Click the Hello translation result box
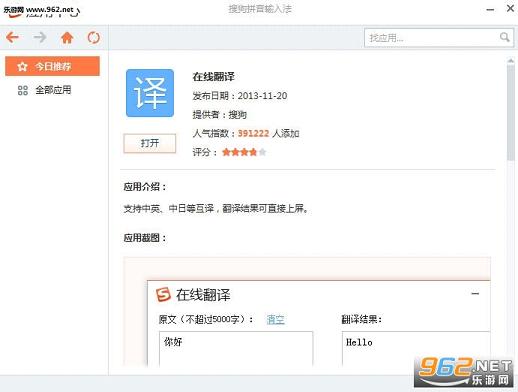 pos(416,348)
